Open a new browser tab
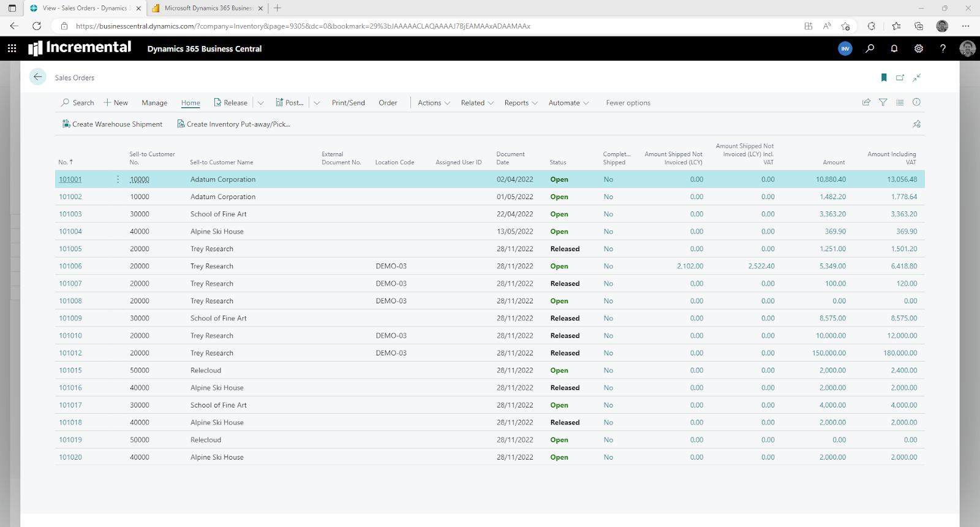 click(x=277, y=8)
